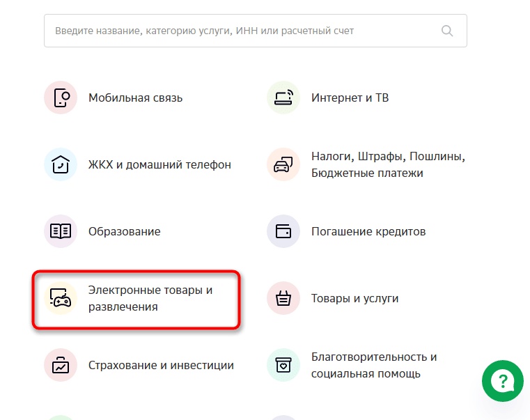
Task: Click the shopping basket icon for Товары
Action: tap(283, 298)
